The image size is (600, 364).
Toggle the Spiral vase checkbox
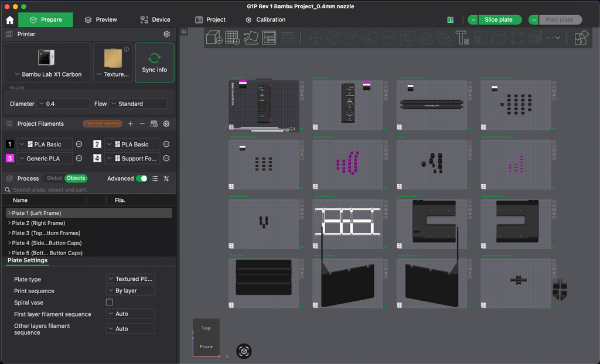click(108, 302)
